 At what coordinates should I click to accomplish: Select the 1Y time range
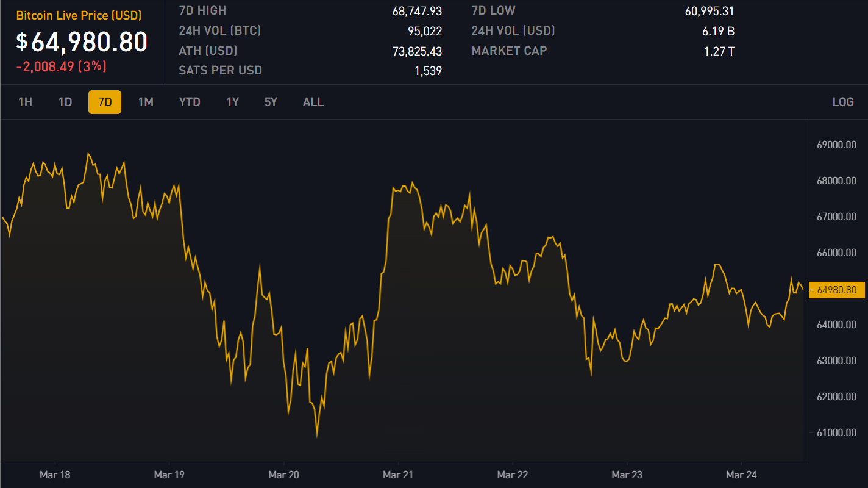coord(233,102)
